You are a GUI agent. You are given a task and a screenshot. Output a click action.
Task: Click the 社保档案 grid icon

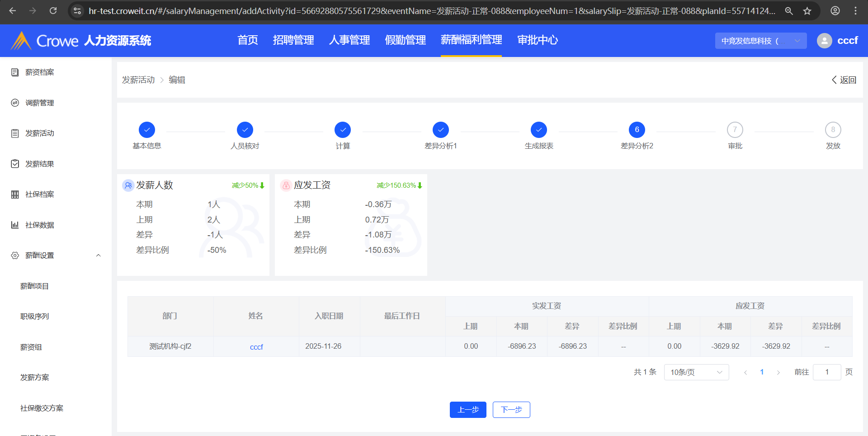(15, 194)
